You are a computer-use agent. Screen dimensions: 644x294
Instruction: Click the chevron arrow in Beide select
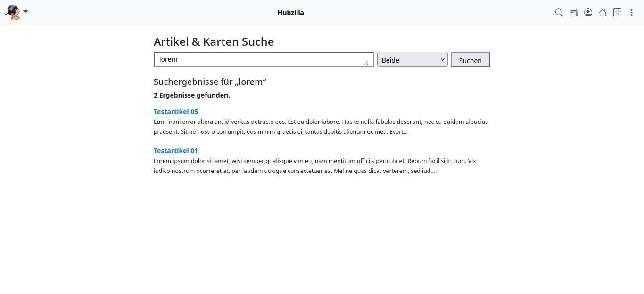tap(442, 59)
